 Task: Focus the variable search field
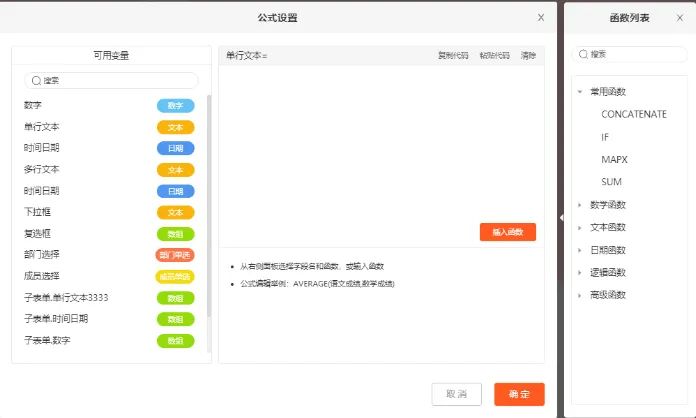tap(111, 80)
